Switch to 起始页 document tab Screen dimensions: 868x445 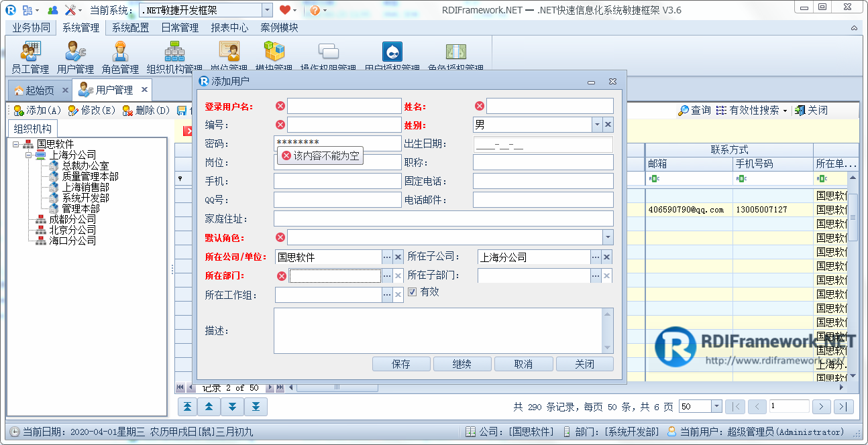(40, 90)
